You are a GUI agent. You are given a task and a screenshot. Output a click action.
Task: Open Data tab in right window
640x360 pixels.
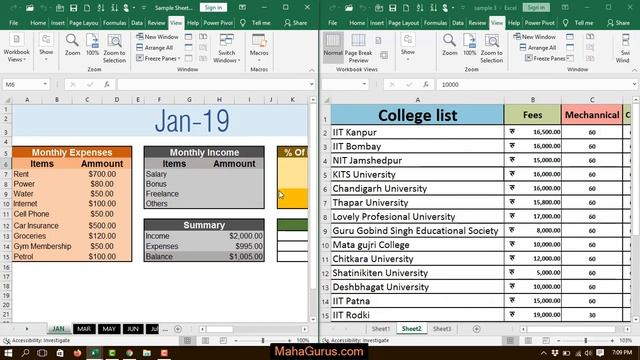coord(458,23)
